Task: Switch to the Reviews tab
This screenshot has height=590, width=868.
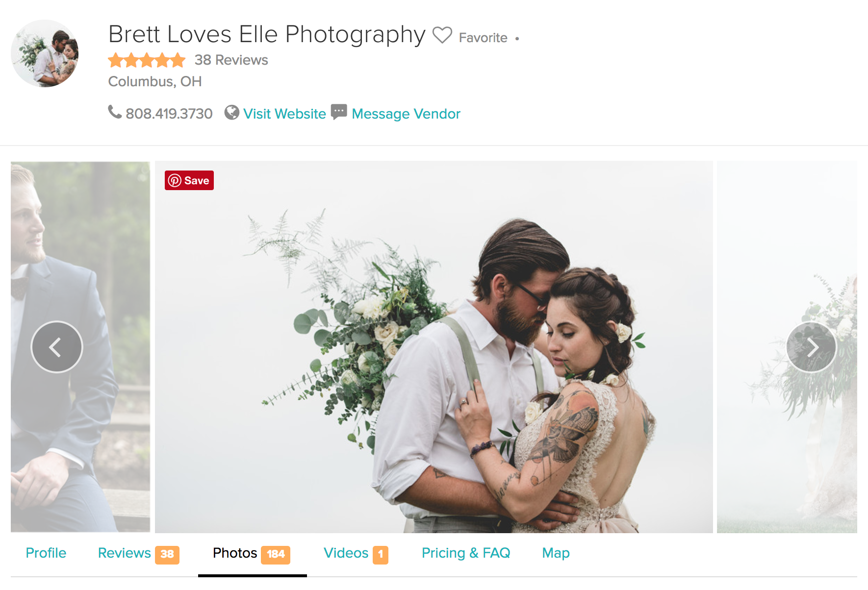Action: (x=139, y=554)
